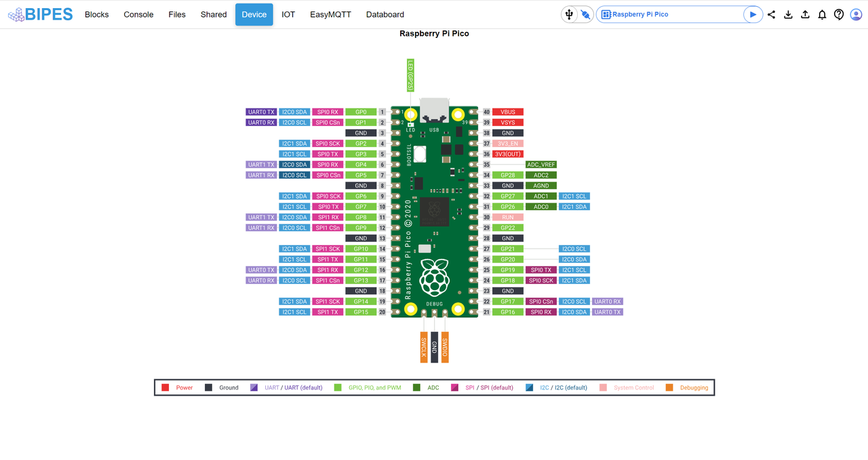This screenshot has width=868, height=460.
Task: Click the ADC2 label
Action: click(x=541, y=175)
